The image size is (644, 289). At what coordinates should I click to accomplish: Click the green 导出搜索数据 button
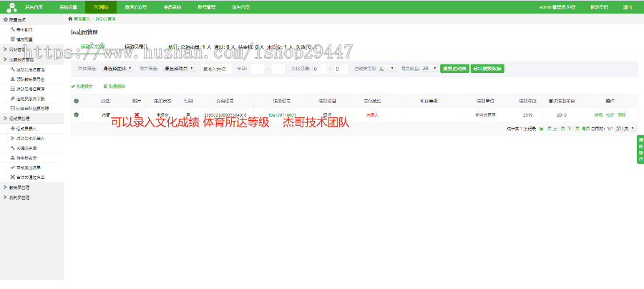tap(487, 69)
